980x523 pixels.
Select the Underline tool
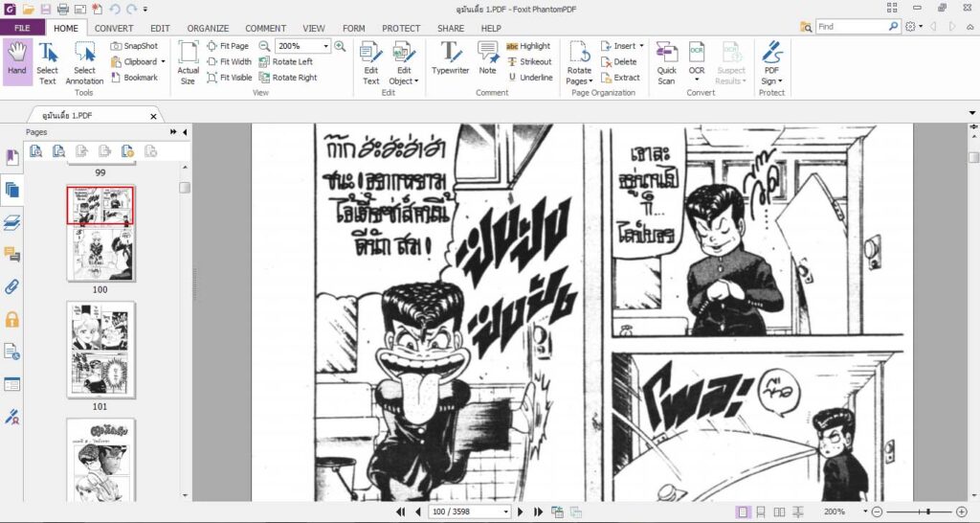click(x=530, y=78)
